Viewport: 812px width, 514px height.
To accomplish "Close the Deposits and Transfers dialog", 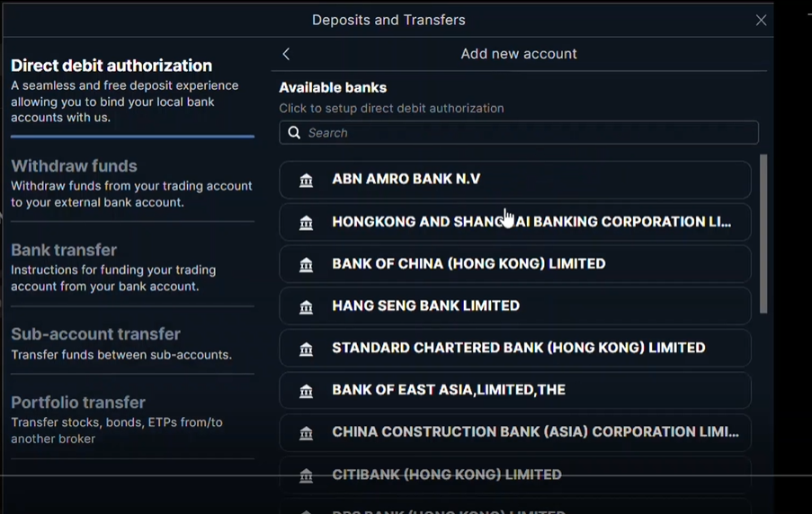I will coord(761,20).
